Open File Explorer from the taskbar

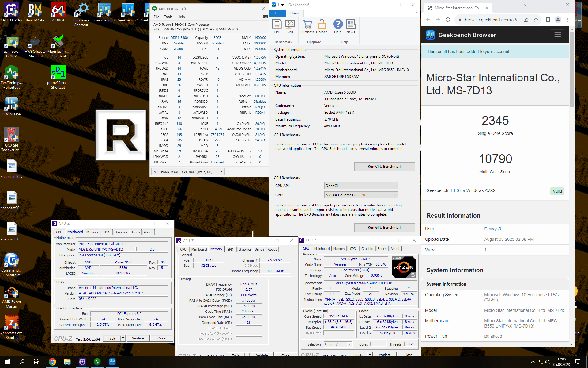[67, 362]
